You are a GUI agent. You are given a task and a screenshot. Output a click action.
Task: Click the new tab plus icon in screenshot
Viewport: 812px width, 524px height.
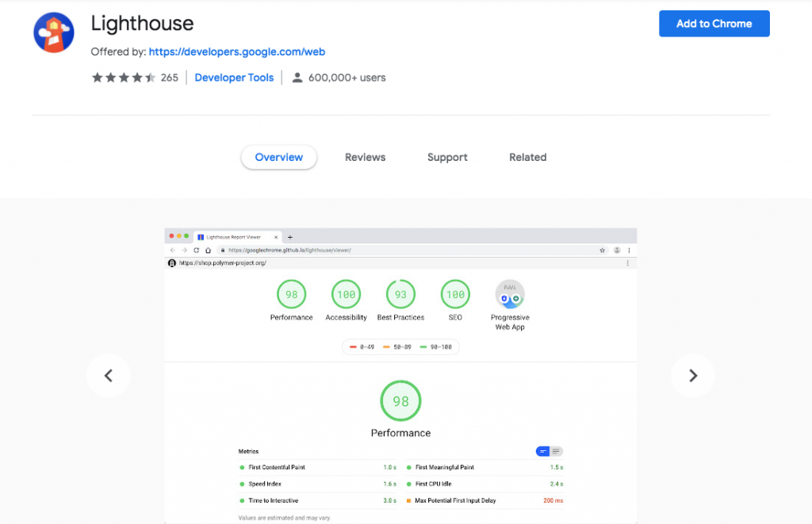tap(290, 237)
